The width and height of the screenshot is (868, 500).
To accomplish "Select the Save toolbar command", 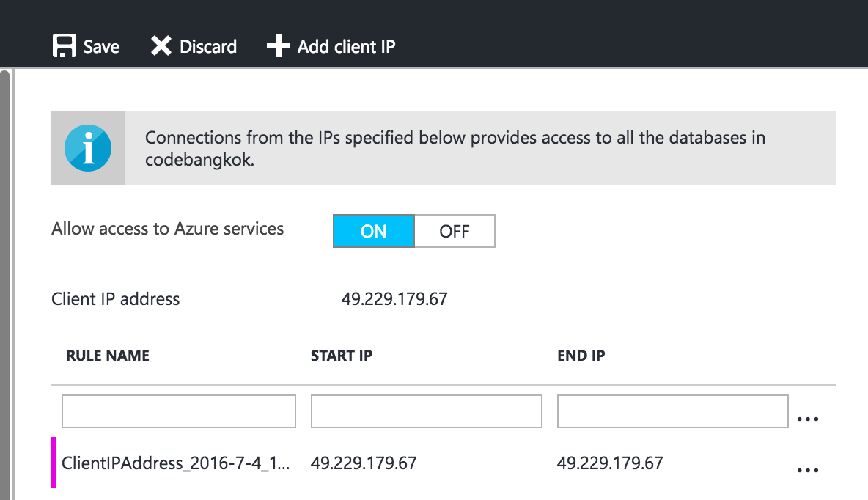I will [x=86, y=45].
